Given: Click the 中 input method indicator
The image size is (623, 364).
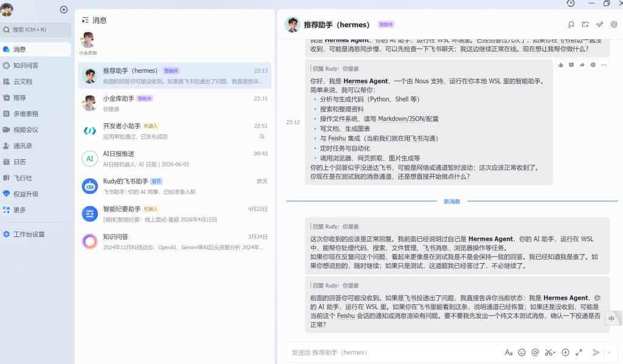Looking at the screenshot, I should click(611, 318).
